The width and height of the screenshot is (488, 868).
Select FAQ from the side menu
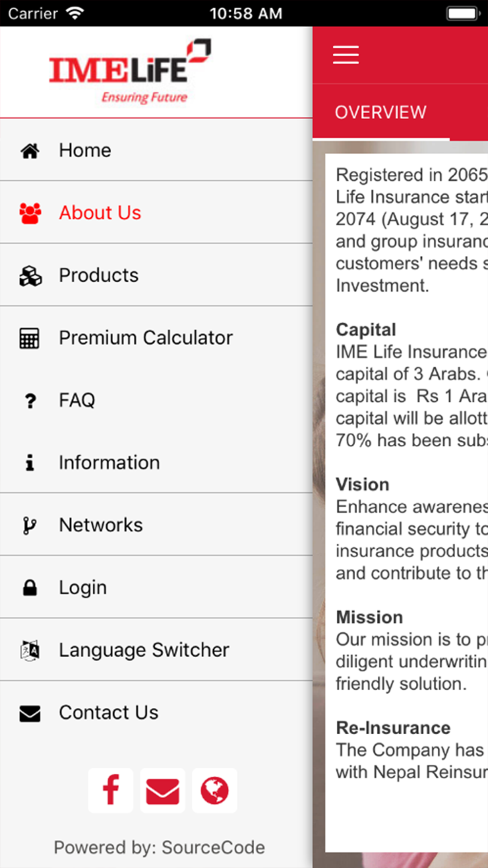coord(77,400)
